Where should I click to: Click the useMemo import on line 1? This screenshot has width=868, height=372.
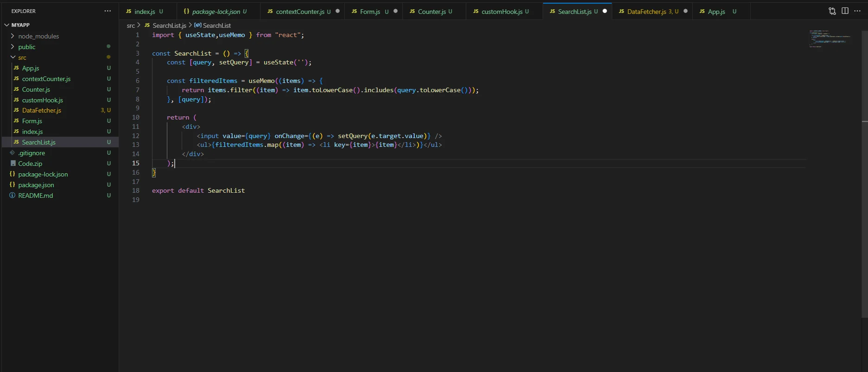click(x=232, y=35)
